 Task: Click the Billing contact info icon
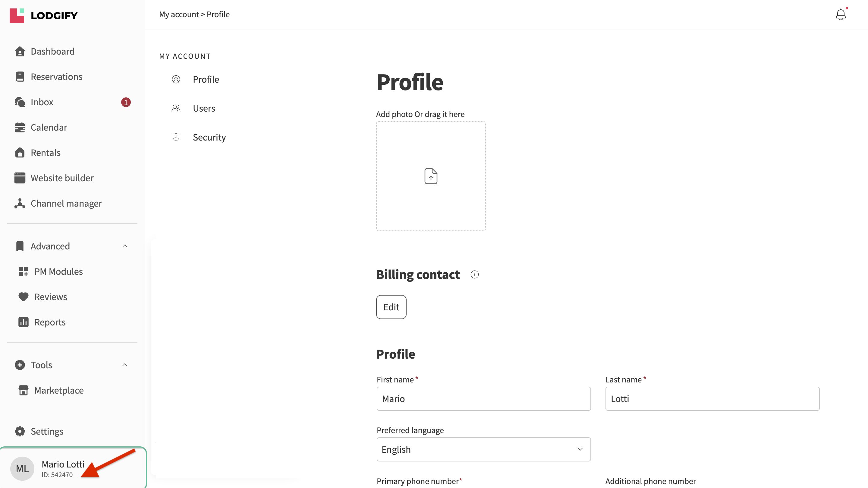tap(474, 274)
